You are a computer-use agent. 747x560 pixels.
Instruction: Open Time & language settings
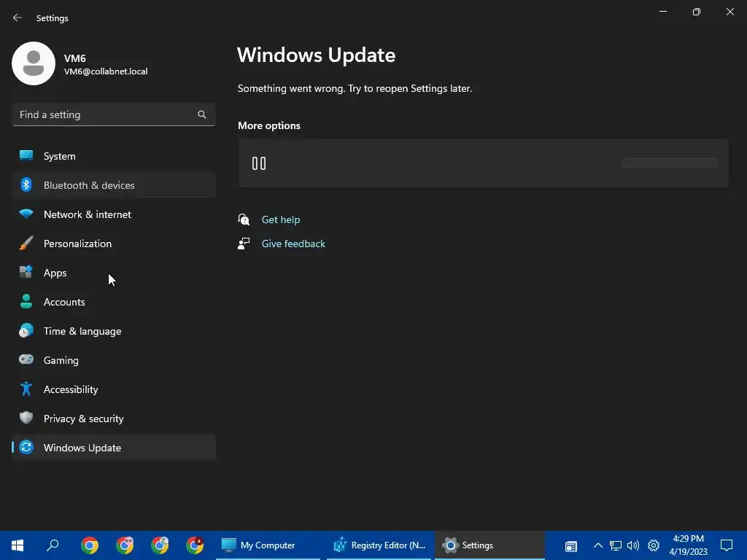tap(113, 331)
